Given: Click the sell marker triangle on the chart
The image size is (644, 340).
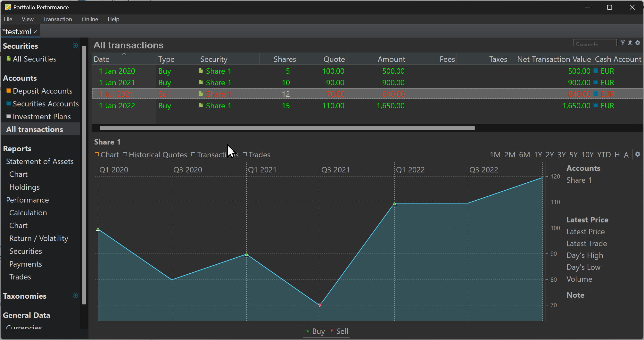Looking at the screenshot, I should click(x=320, y=305).
